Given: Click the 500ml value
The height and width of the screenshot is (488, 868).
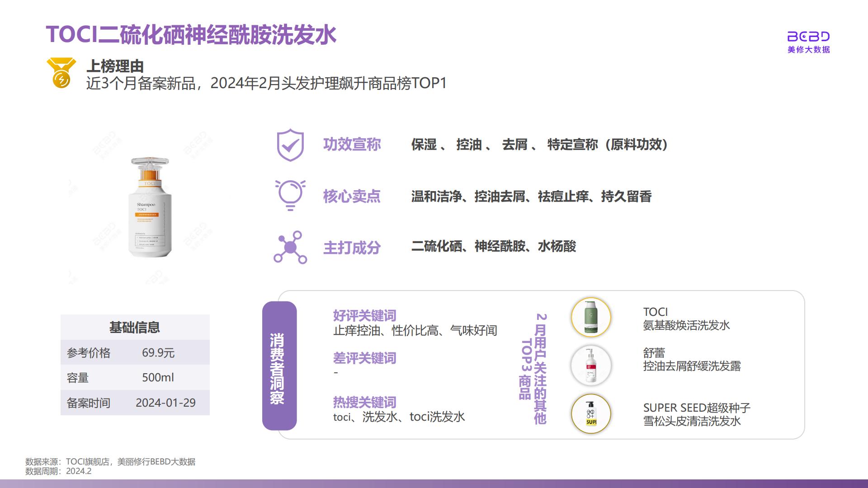Looking at the screenshot, I should point(158,378).
